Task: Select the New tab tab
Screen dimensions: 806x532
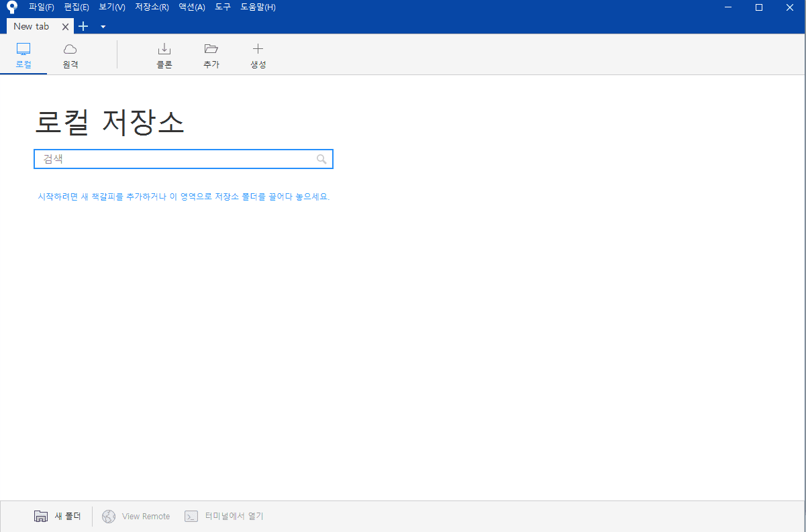Action: pyautogui.click(x=32, y=26)
